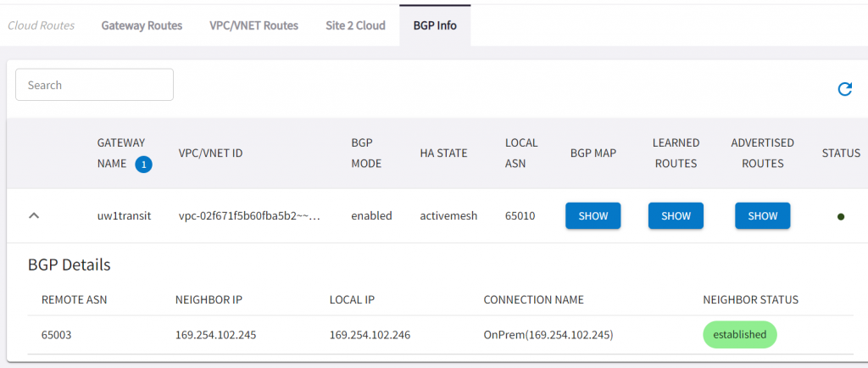Focus the Search input field

pos(94,85)
